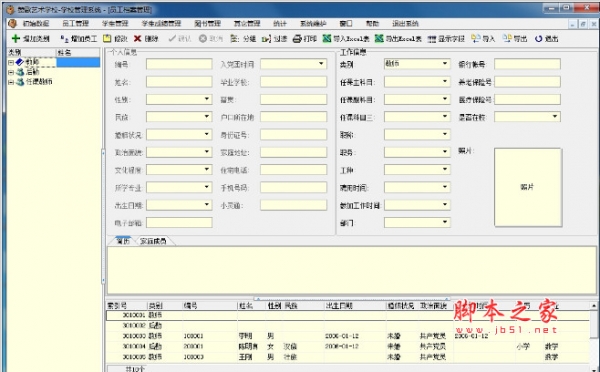Open the 是否在校 dropdown
The width and height of the screenshot is (600, 372).
coord(555,116)
